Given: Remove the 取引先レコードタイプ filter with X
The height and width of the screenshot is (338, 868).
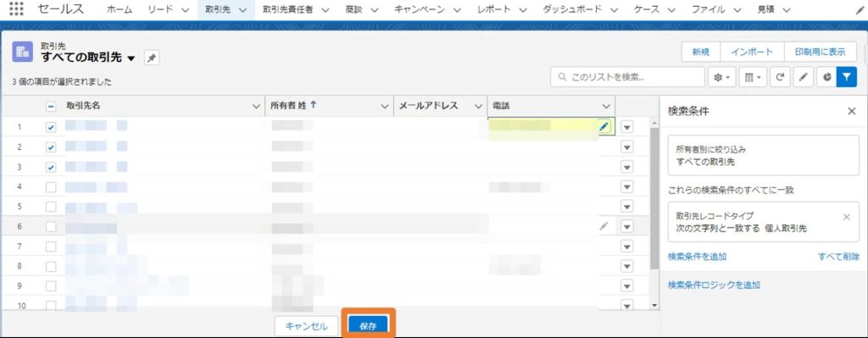Looking at the screenshot, I should point(846,217).
